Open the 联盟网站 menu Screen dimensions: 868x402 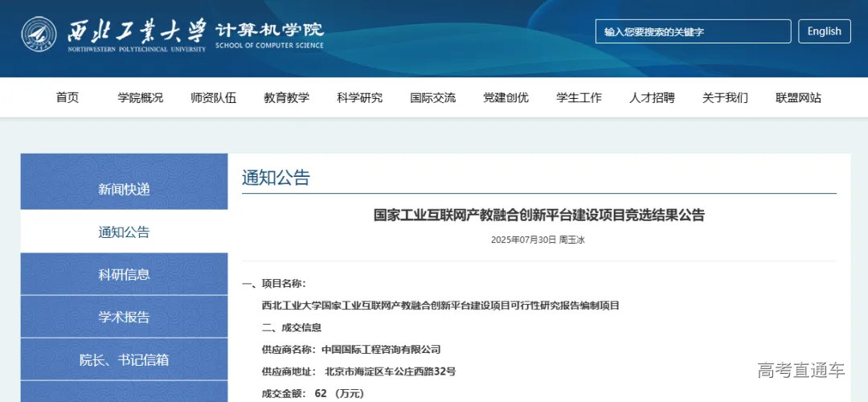click(798, 98)
